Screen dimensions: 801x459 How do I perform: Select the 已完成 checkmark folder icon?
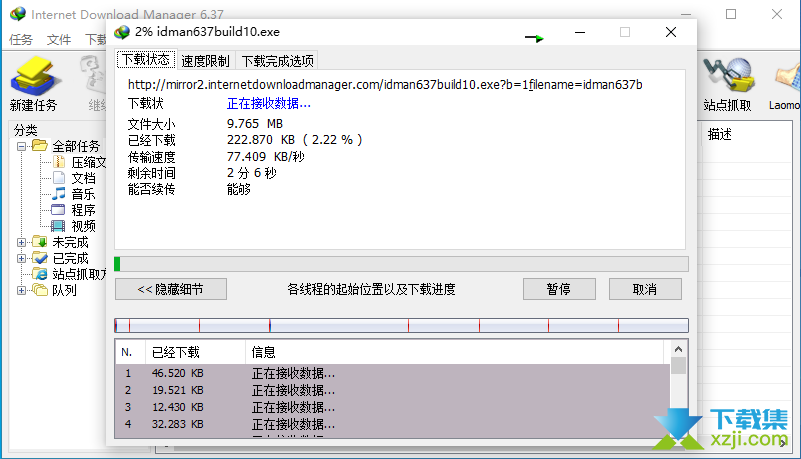pos(40,258)
